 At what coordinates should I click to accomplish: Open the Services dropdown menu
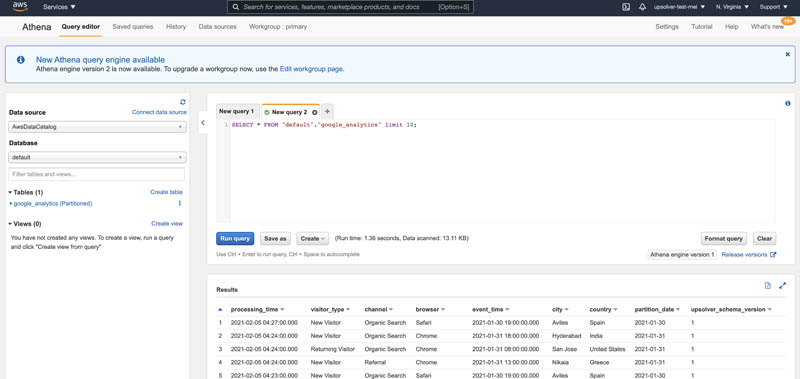(x=59, y=7)
